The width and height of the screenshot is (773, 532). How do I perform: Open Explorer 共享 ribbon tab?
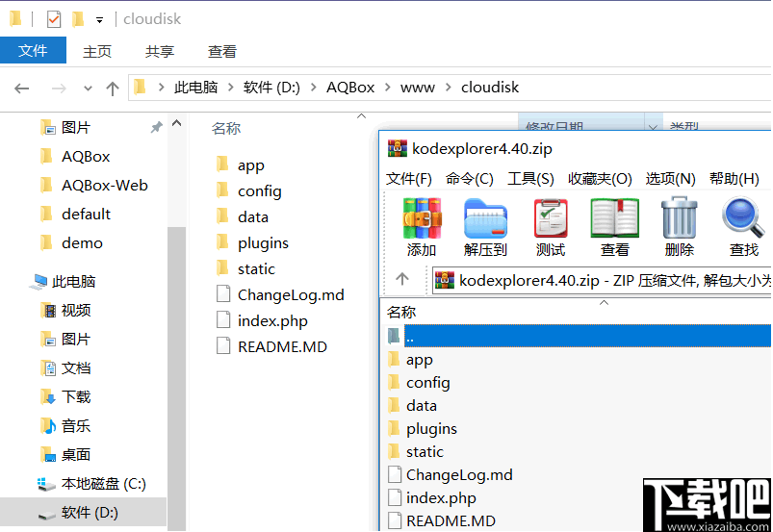160,51
